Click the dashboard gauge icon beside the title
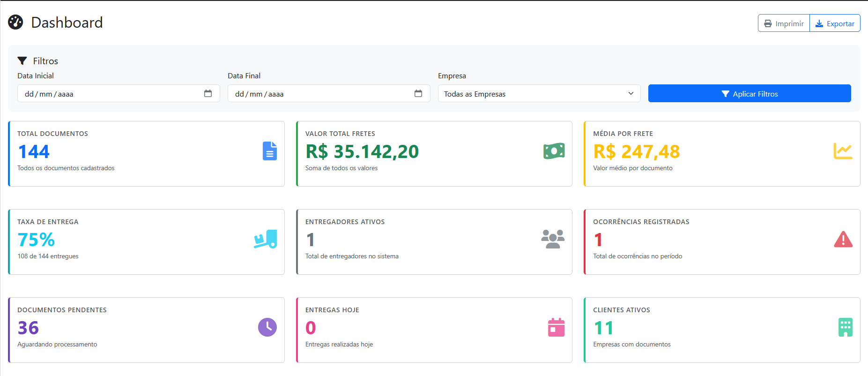Image resolution: width=868 pixels, height=376 pixels. pyautogui.click(x=15, y=22)
